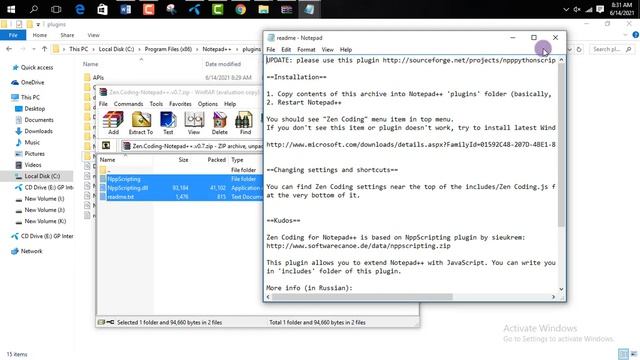This screenshot has width=640, height=360.
Task: Select OneDrive in navigation pane
Action: pyautogui.click(x=32, y=82)
